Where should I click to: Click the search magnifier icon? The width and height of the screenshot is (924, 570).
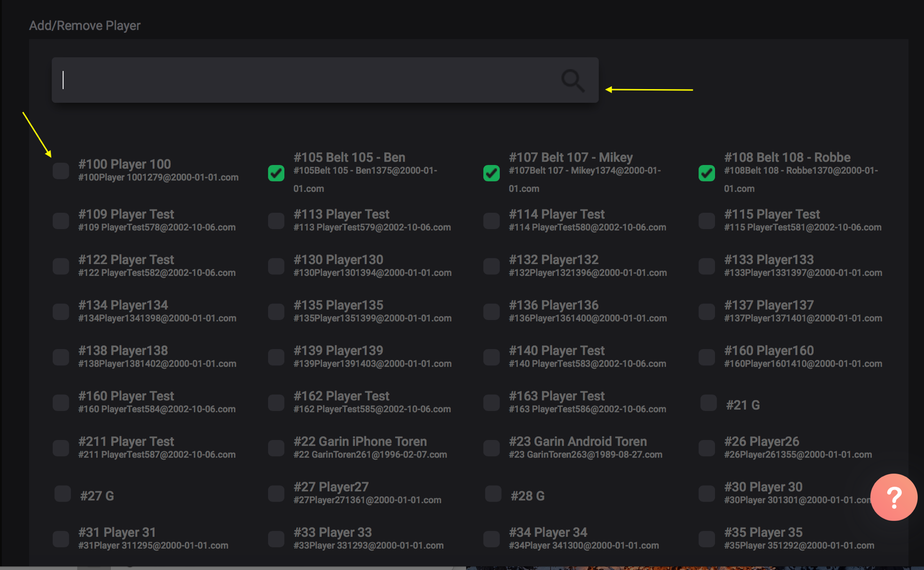[x=572, y=81]
